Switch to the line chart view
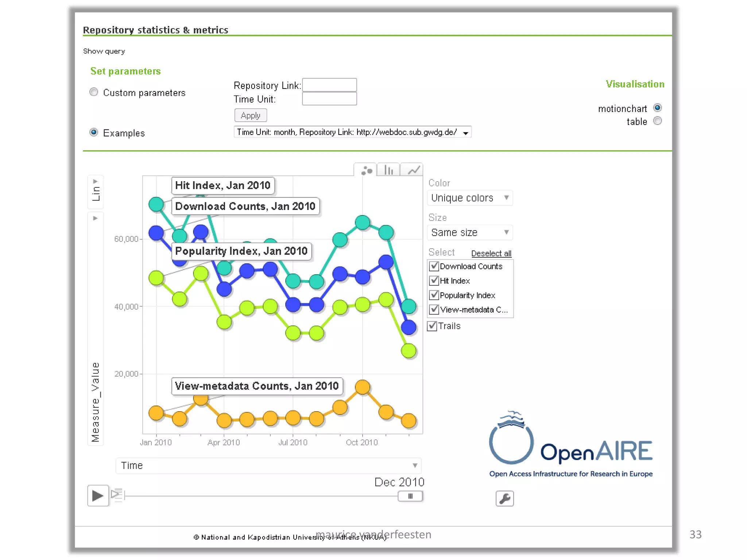This screenshot has height=560, width=747. click(x=413, y=170)
